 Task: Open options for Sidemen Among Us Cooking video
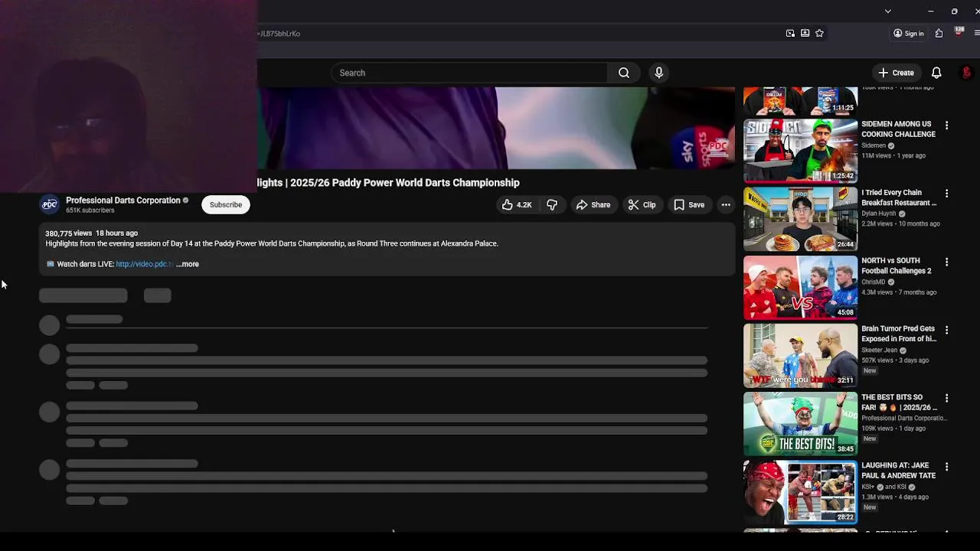coord(946,126)
